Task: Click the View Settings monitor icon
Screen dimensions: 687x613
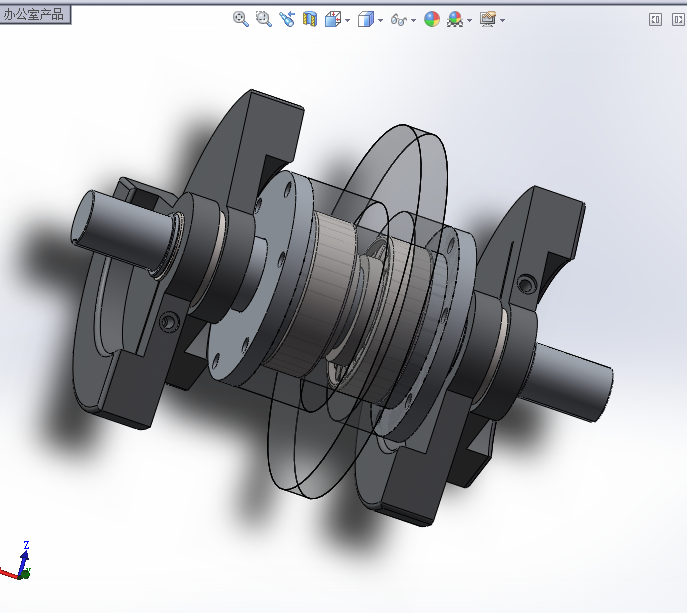Action: tap(487, 19)
